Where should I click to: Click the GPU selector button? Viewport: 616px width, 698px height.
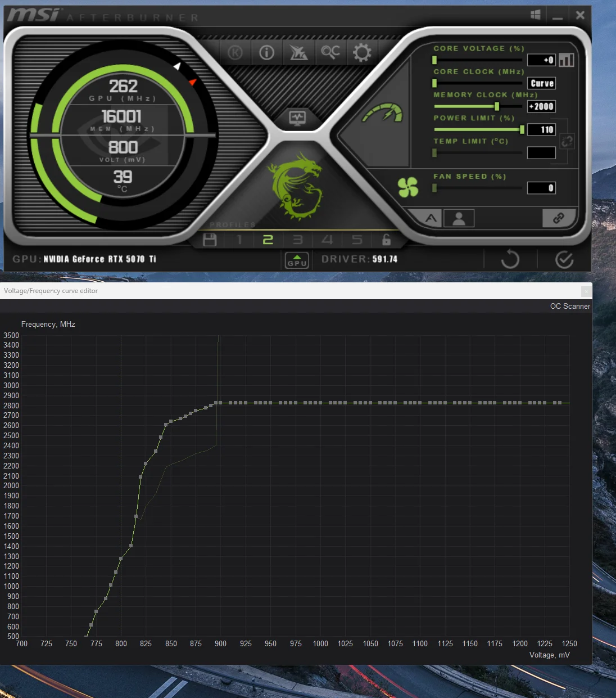point(297,260)
